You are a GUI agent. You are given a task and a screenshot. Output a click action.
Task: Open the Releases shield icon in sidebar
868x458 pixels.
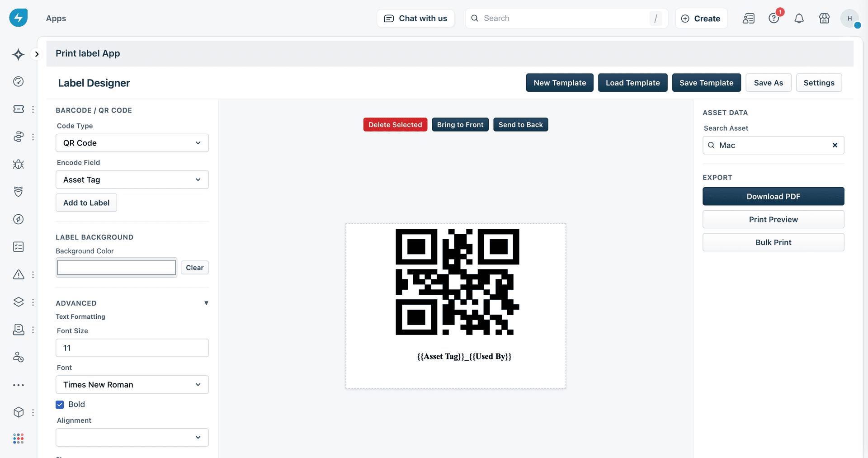tap(19, 192)
